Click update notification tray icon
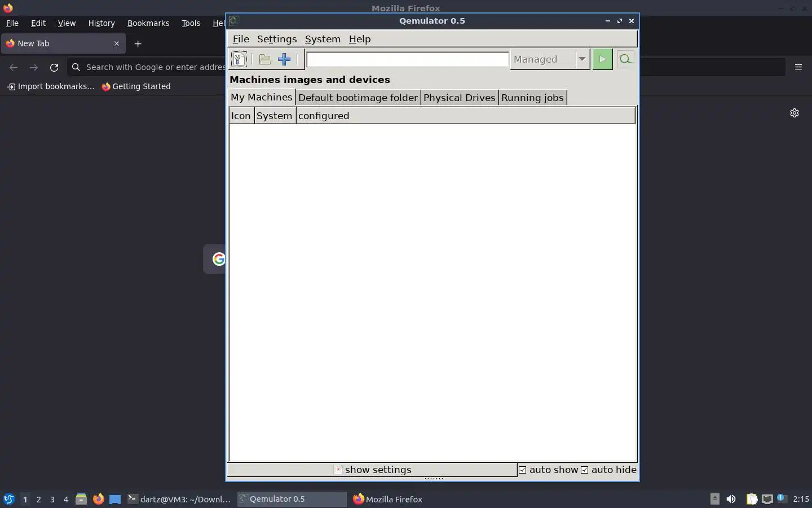The image size is (812, 508). click(782, 498)
